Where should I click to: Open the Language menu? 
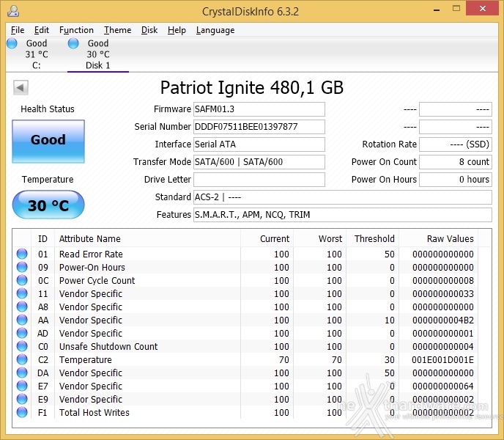pyautogui.click(x=215, y=30)
